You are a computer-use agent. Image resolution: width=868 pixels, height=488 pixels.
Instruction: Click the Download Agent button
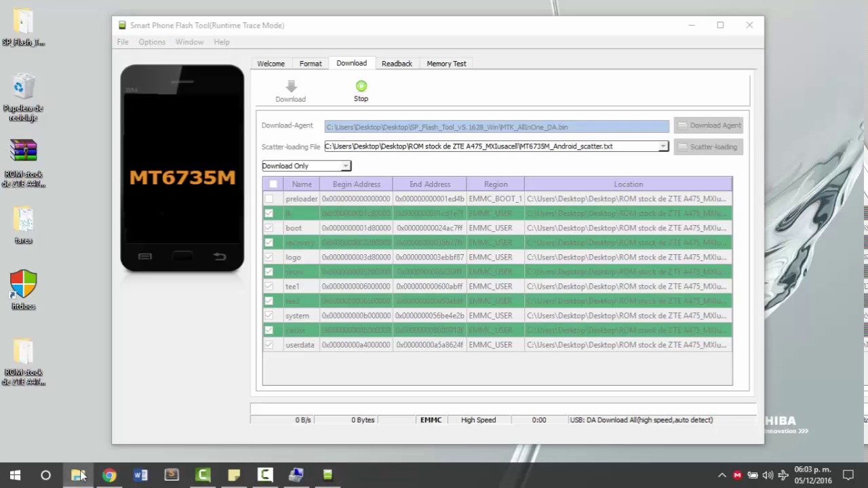click(x=709, y=125)
